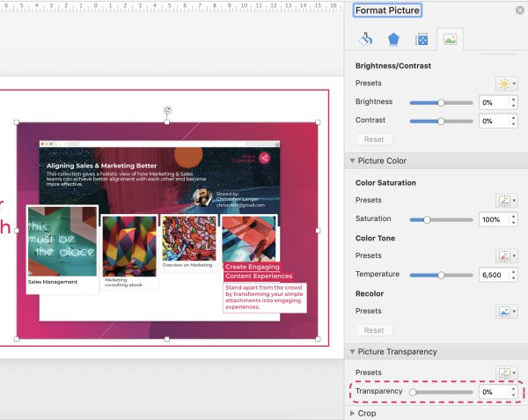Viewport: 528px width, 420px height.
Task: Click the Transparency slider handle
Action: pos(413,392)
